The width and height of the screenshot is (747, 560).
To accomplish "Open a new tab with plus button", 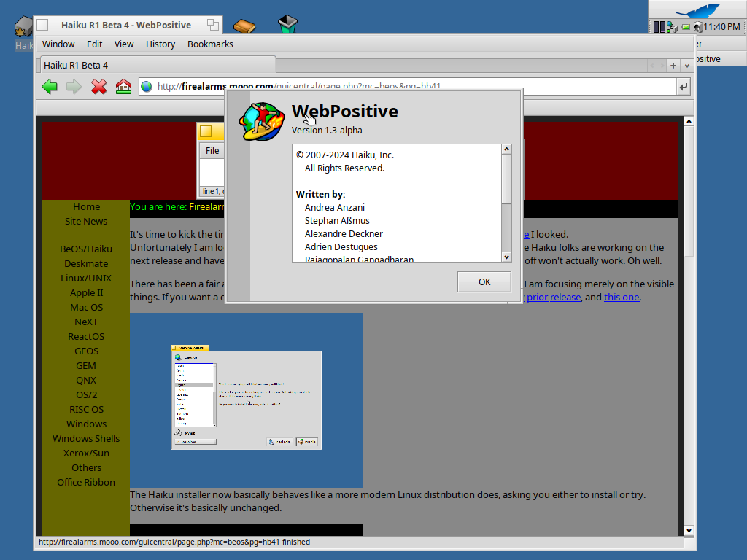I will [673, 66].
